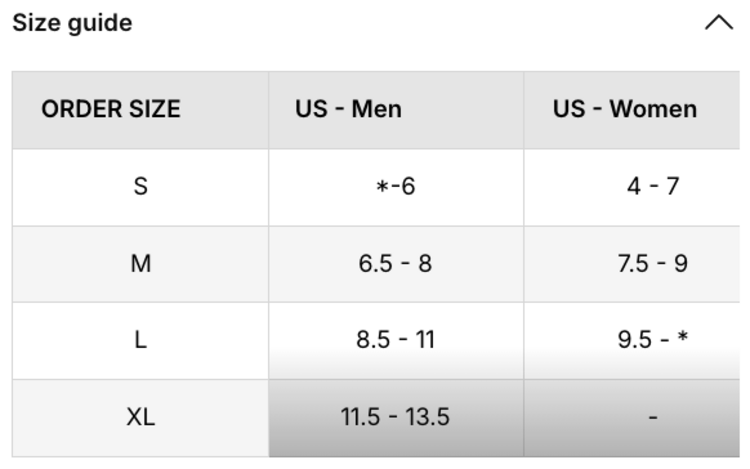Click the men's 6.5 - 8 size cell
Screen dimensions: 750x469
[395, 264]
